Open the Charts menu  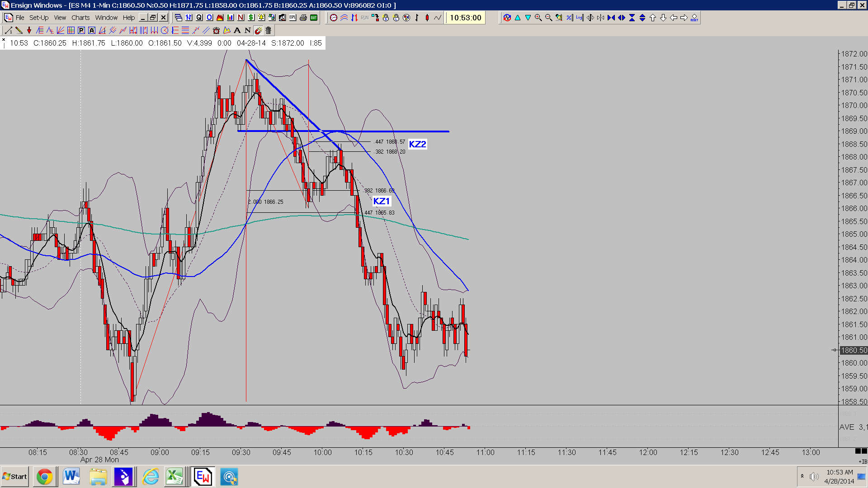[80, 18]
